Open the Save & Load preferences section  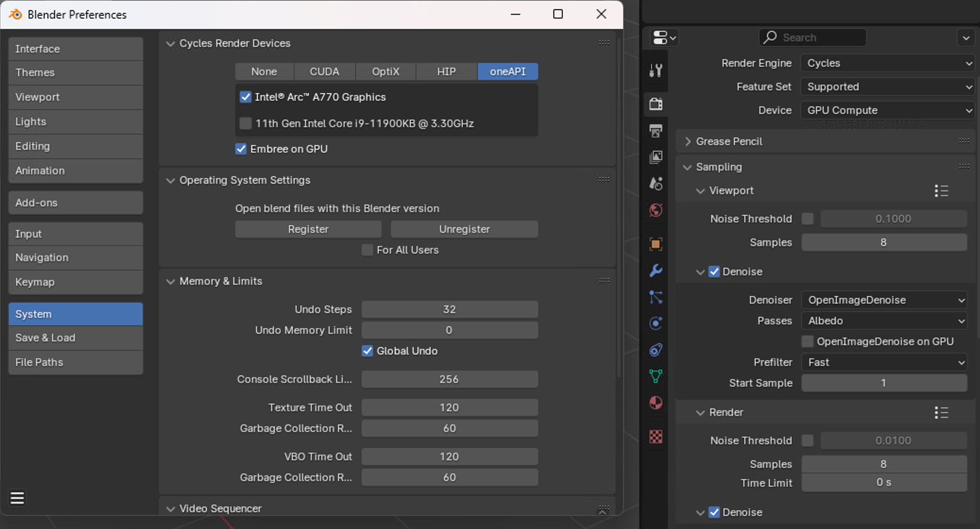click(x=76, y=338)
